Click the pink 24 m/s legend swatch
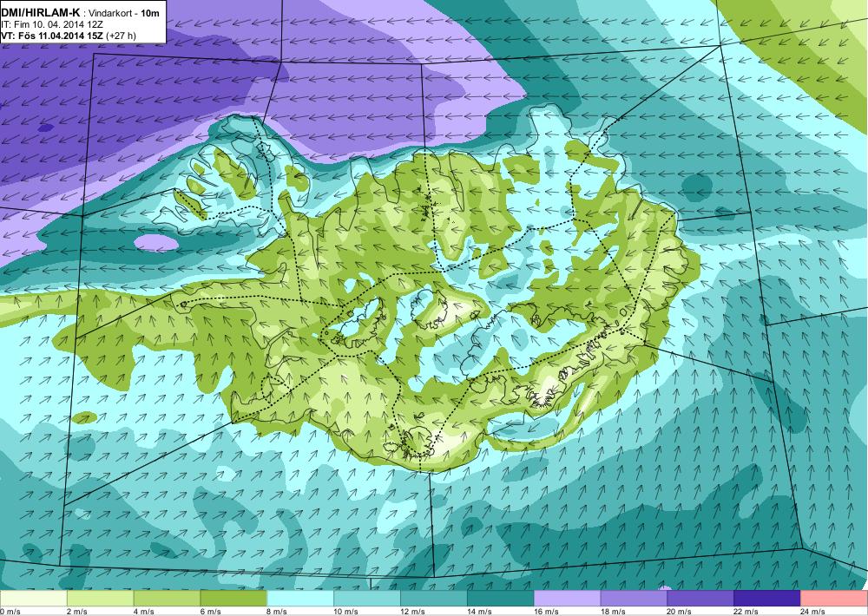 click(834, 599)
